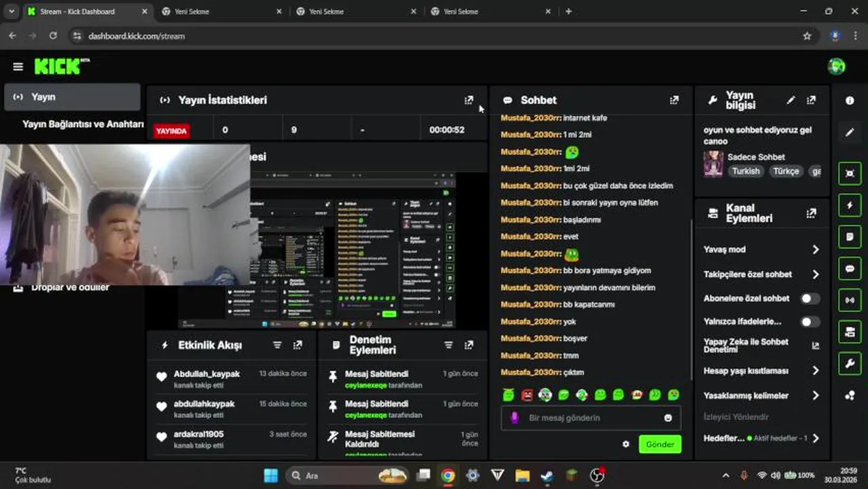The height and width of the screenshot is (489, 868).
Task: Click the Türkçe tag
Action: (x=786, y=171)
